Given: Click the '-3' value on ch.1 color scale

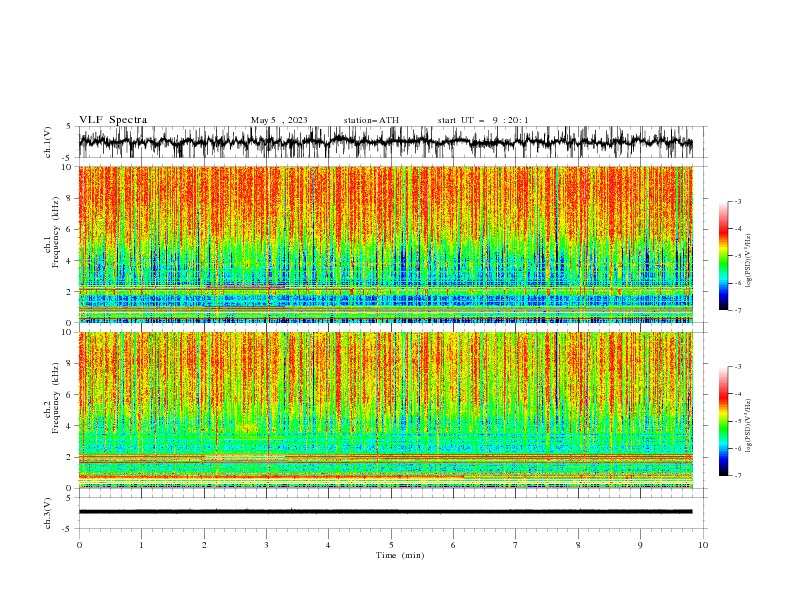Looking at the screenshot, I should 737,201.
